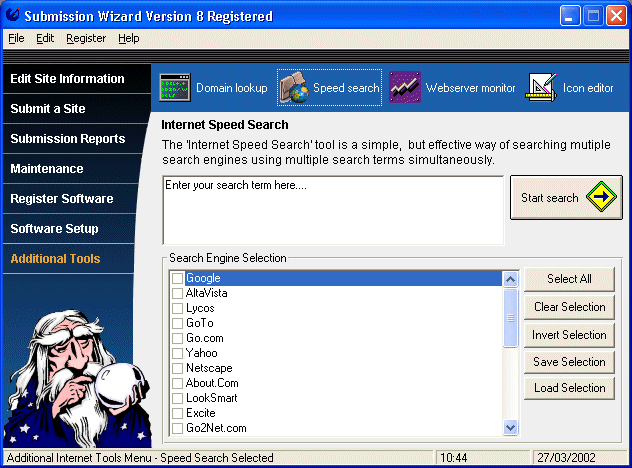Open the Edit menu

pyautogui.click(x=45, y=38)
